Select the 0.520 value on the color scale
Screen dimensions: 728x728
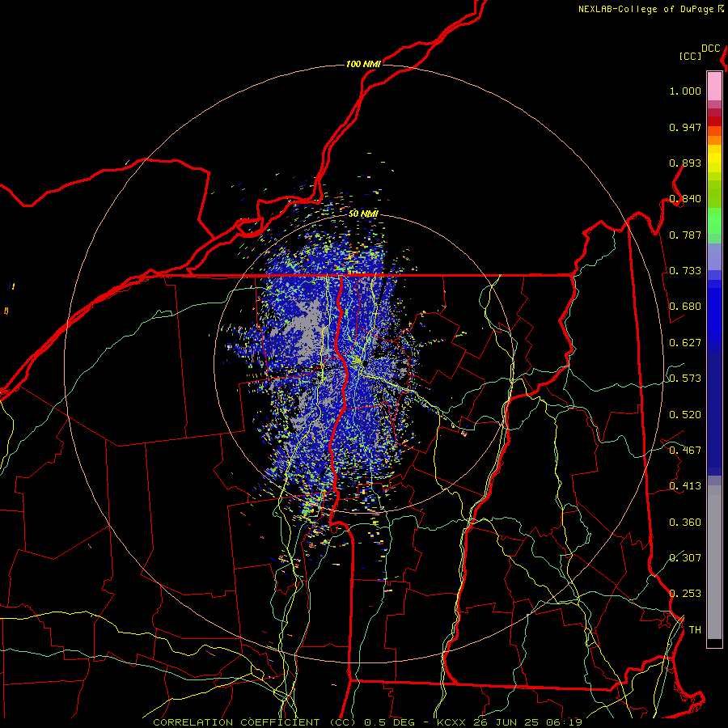pos(685,415)
